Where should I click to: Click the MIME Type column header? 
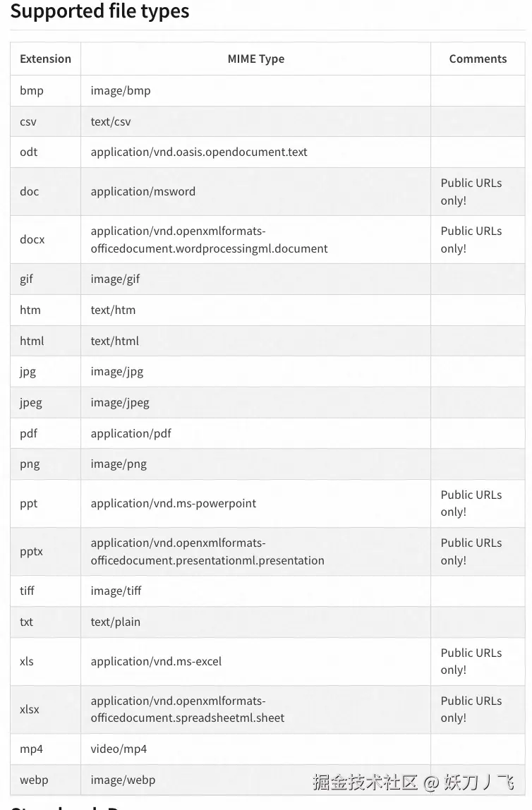click(x=255, y=59)
